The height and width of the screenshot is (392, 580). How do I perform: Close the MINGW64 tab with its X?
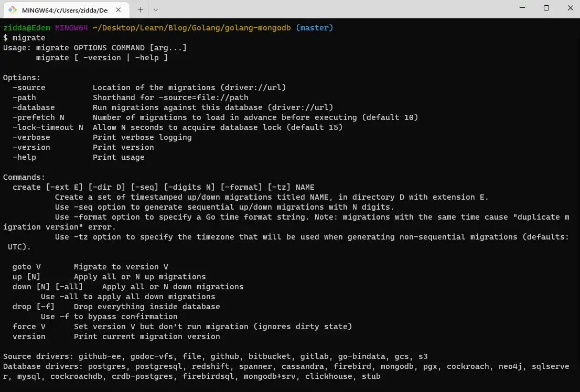[119, 9]
